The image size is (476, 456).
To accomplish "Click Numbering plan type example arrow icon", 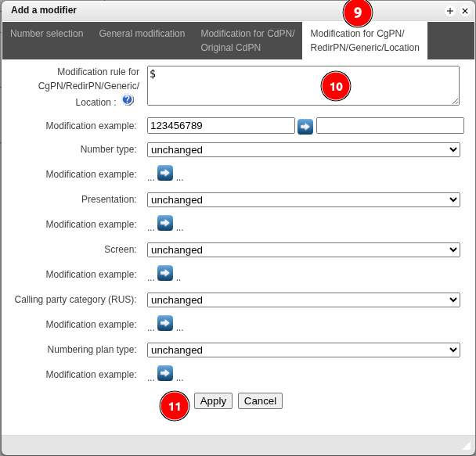I will coord(165,373).
